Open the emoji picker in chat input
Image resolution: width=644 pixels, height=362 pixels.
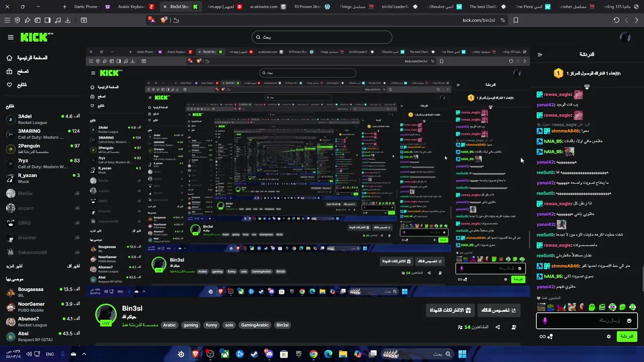click(629, 320)
